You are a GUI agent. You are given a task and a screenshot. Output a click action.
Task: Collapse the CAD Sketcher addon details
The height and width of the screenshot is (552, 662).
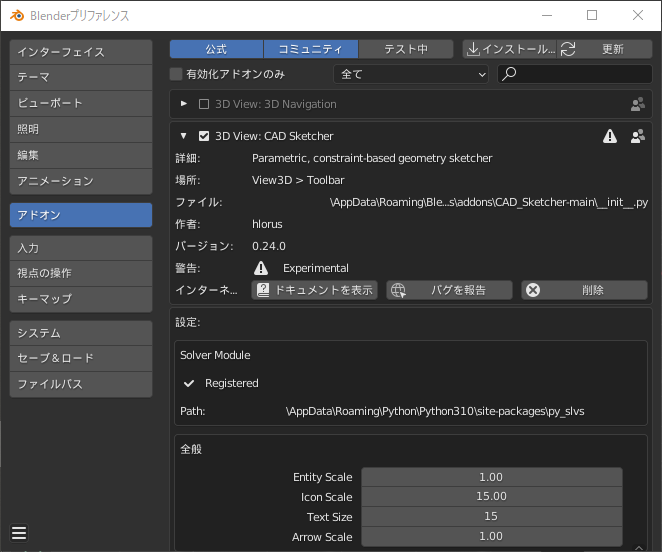pos(184,136)
